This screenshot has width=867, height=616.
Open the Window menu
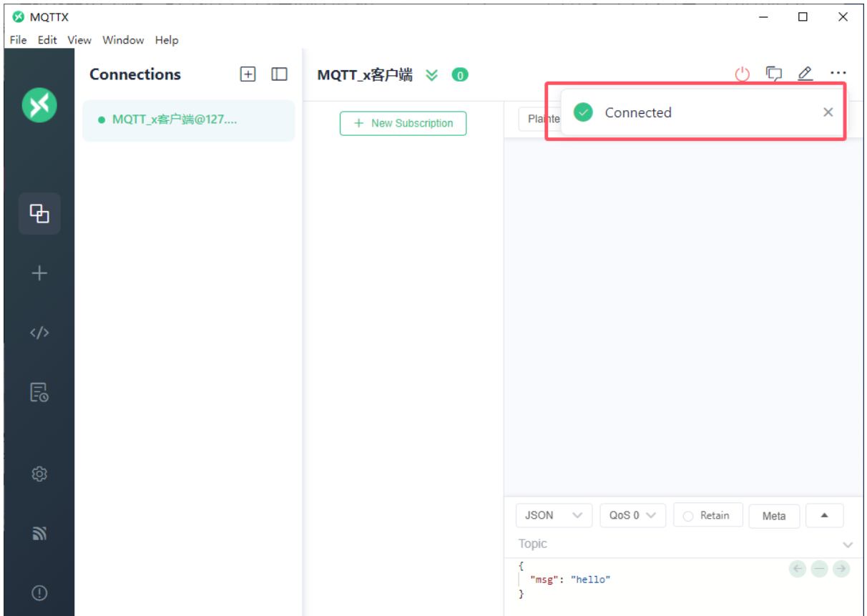pos(123,40)
